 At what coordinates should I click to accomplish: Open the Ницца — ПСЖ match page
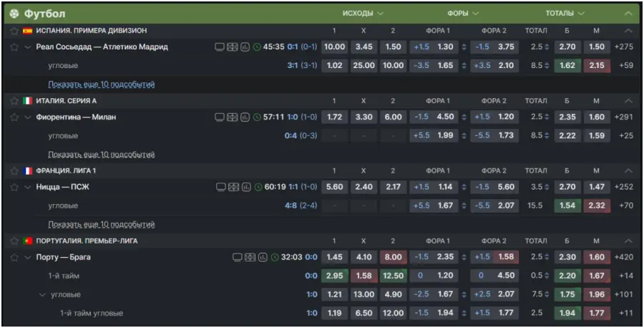click(x=62, y=187)
